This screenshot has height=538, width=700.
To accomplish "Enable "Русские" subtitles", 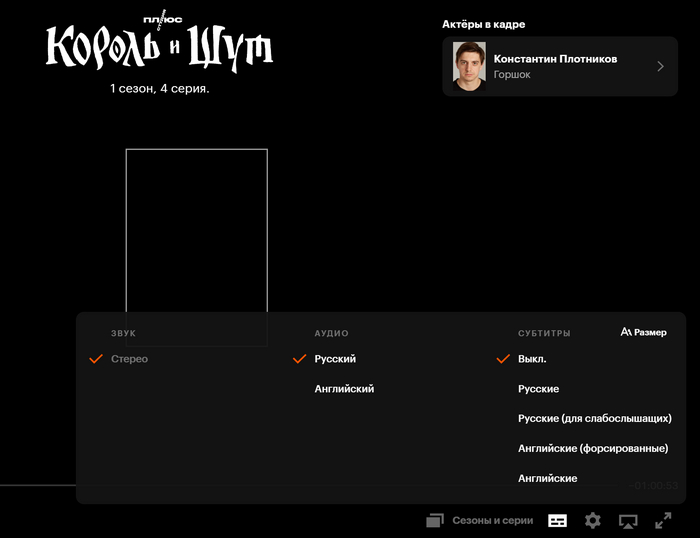I will pos(538,389).
